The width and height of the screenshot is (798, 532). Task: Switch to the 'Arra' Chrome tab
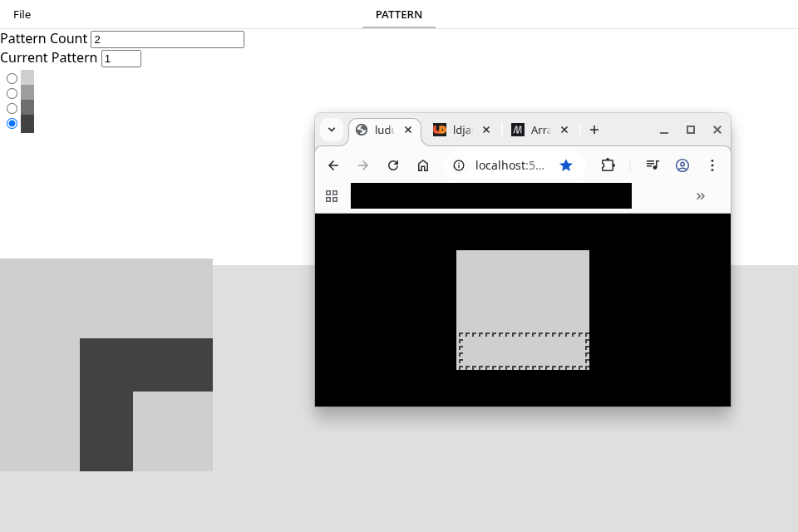[x=540, y=131]
